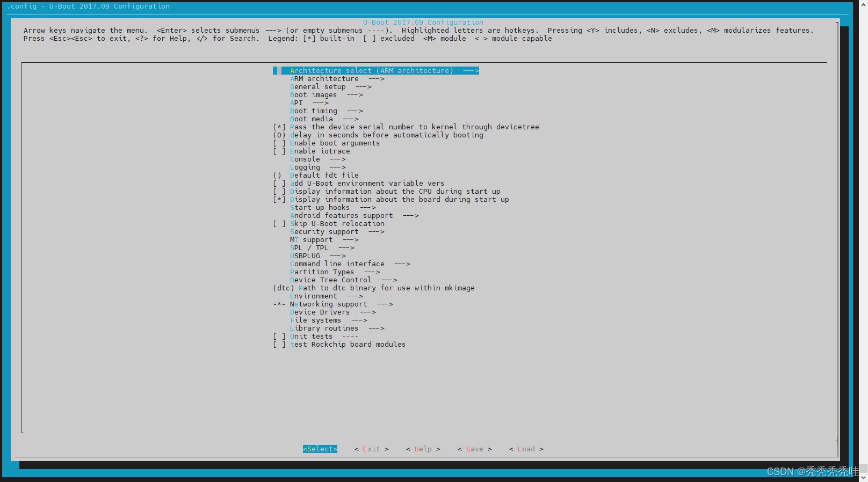The height and width of the screenshot is (482, 868).
Task: Expand the MT support submenu
Action: pyautogui.click(x=324, y=240)
